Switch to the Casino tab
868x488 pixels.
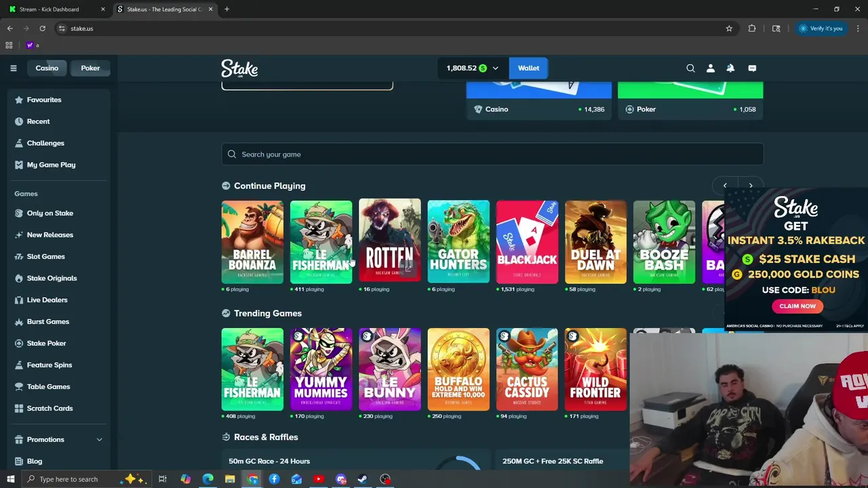[x=47, y=68]
